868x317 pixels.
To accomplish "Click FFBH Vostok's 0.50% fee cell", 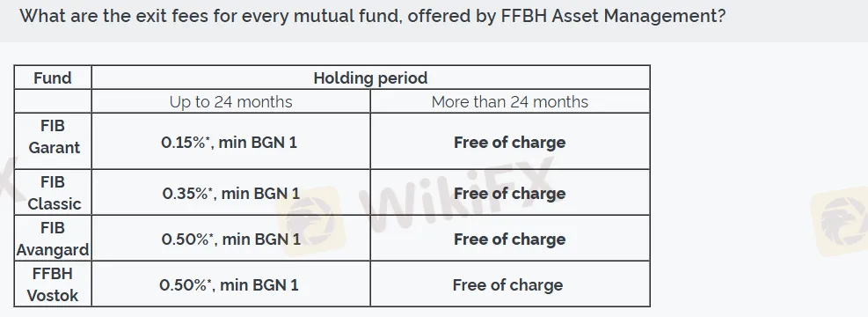I will click(x=229, y=284).
